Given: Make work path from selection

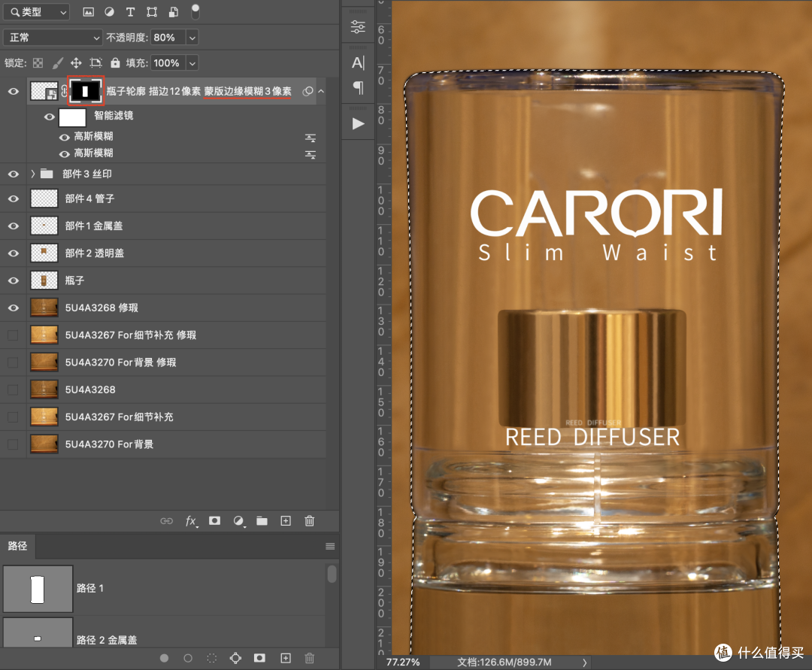Looking at the screenshot, I should click(x=235, y=658).
